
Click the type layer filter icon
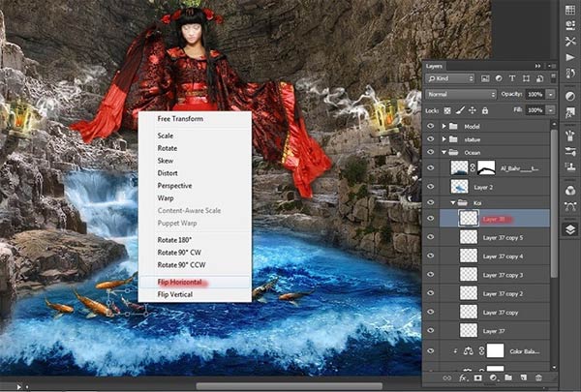click(x=512, y=78)
